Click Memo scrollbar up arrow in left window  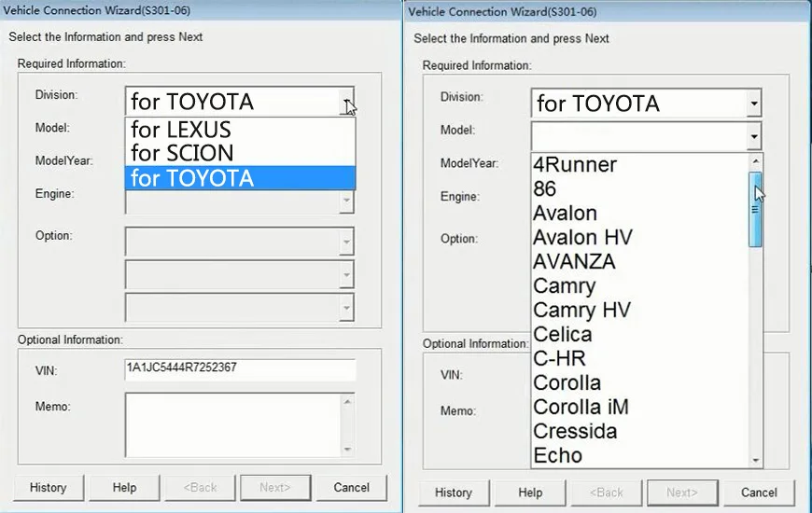tap(347, 402)
